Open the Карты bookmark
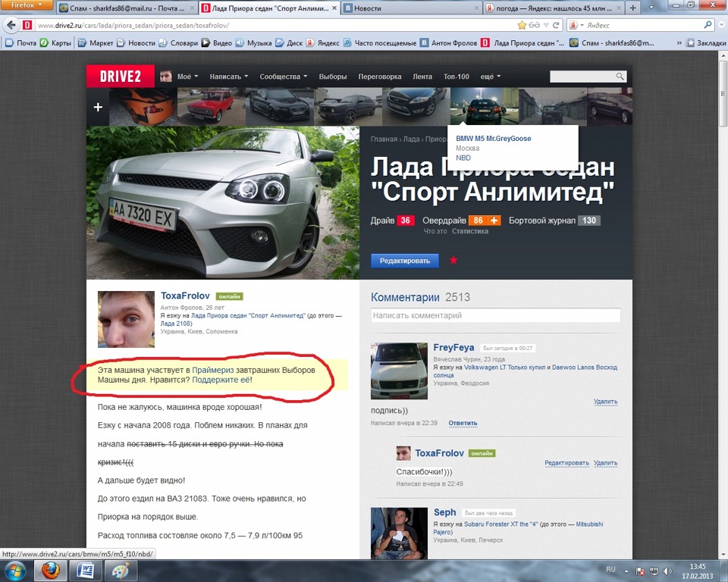This screenshot has height=582, width=728. point(55,42)
